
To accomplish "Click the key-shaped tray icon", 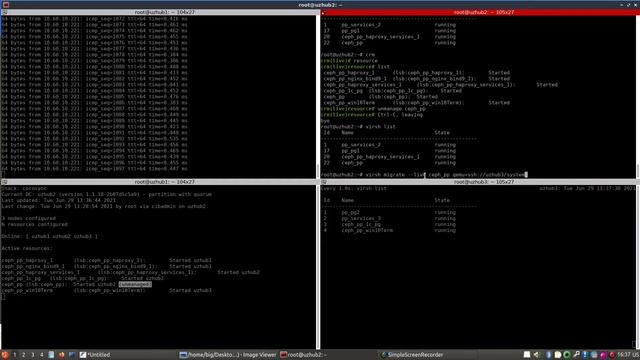I will pos(576,355).
